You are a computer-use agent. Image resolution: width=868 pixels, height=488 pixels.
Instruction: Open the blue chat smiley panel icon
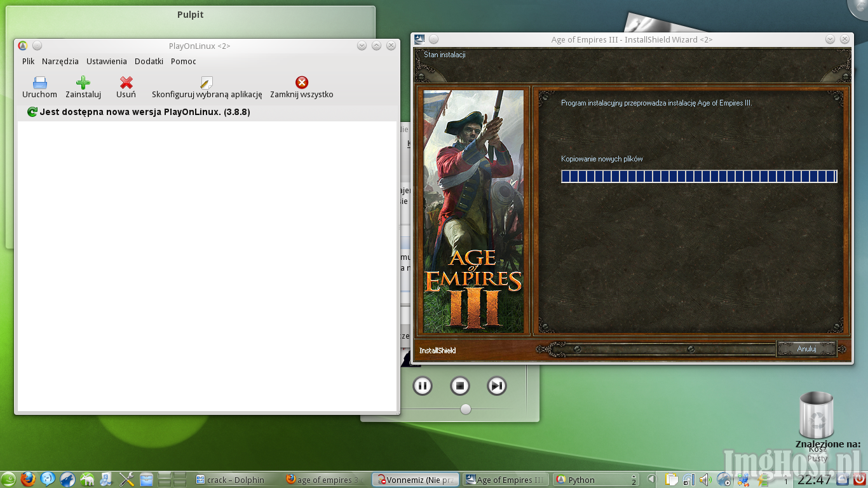pos(48,479)
